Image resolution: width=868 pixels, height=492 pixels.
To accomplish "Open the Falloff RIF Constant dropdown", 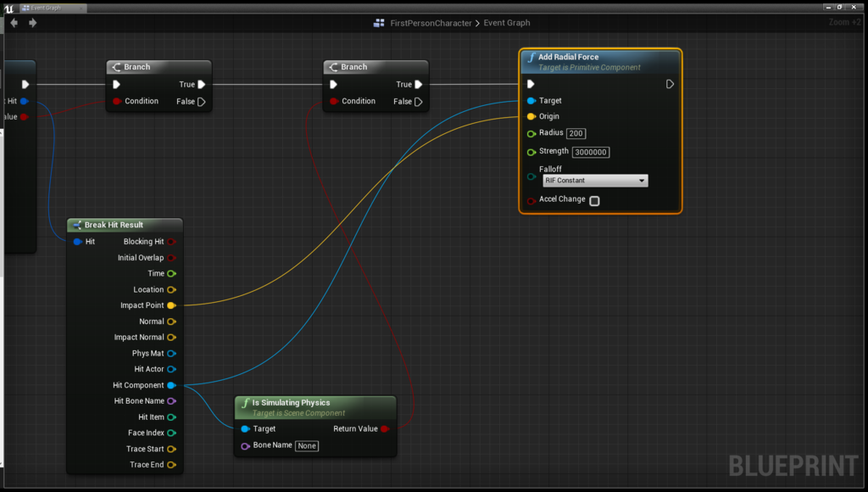I will [594, 181].
